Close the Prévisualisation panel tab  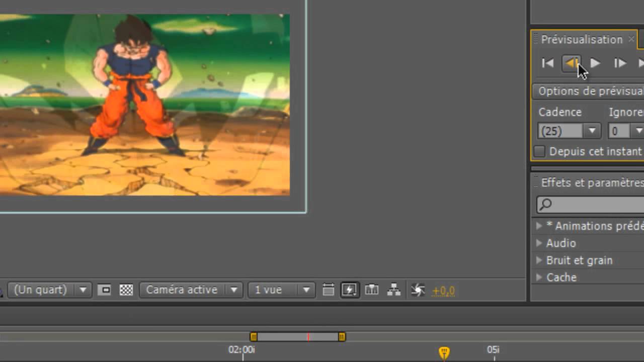pos(631,39)
